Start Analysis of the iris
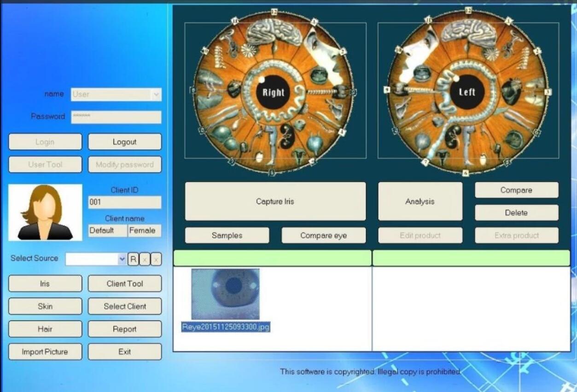Viewport: 577px width, 392px height. (x=420, y=202)
